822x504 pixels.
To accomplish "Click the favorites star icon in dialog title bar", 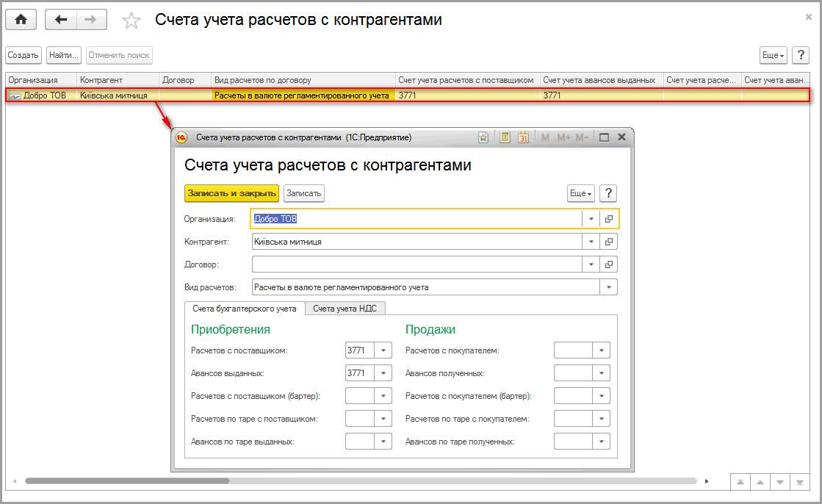I will click(x=483, y=137).
